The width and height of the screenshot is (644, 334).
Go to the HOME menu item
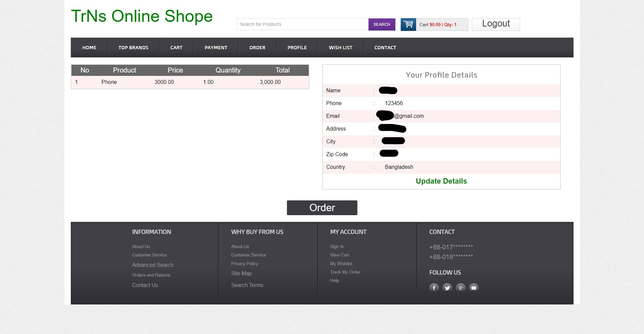(89, 47)
